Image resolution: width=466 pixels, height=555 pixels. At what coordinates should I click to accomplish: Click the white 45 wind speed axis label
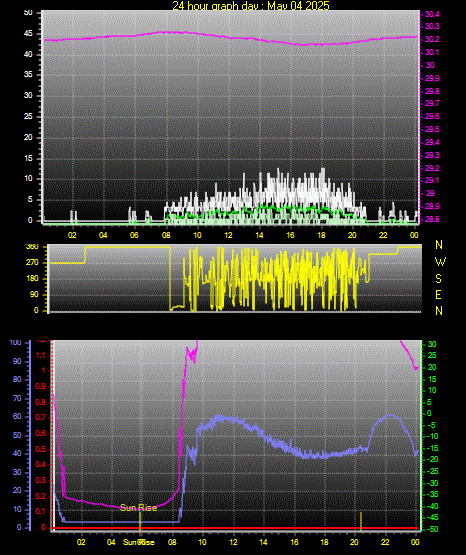pos(28,34)
